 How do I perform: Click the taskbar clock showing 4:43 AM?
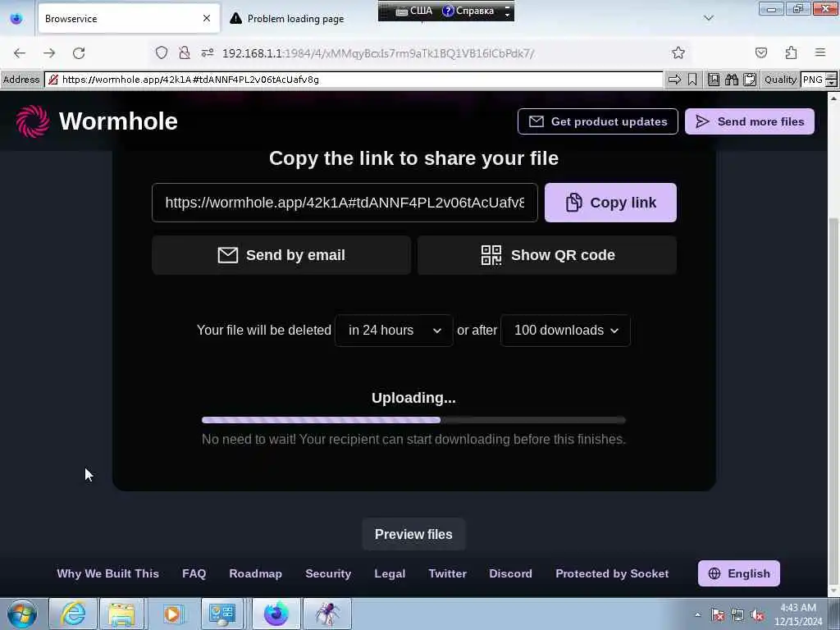797,614
